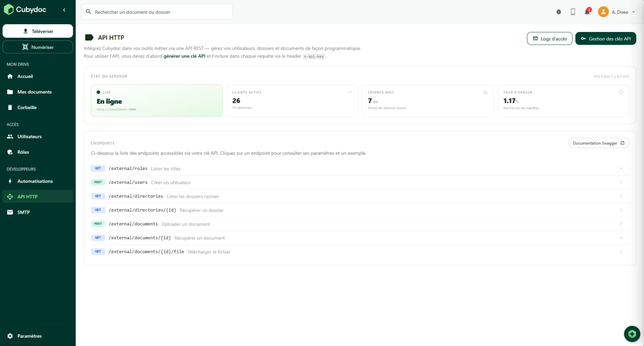Expand the /external/documents/{id}/file endpoint chevron

point(621,252)
